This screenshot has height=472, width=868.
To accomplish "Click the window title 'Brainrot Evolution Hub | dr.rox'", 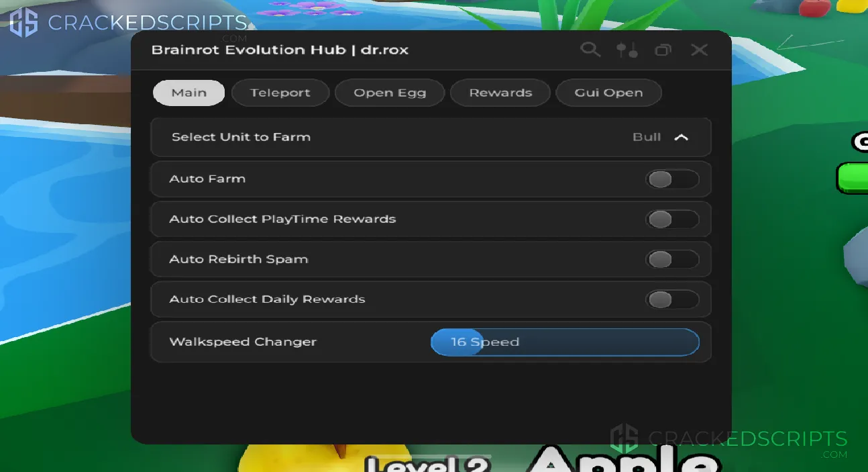I will [280, 50].
